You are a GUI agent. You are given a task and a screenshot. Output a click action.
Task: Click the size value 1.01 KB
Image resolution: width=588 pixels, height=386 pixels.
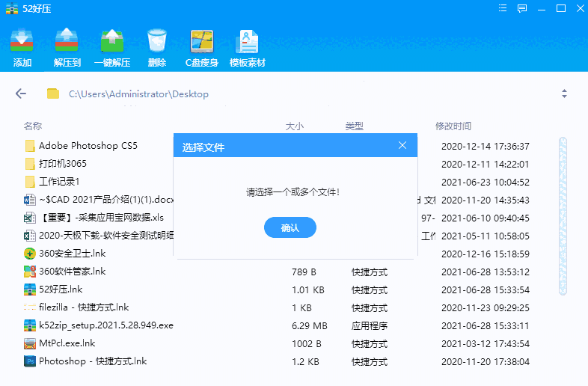point(308,290)
